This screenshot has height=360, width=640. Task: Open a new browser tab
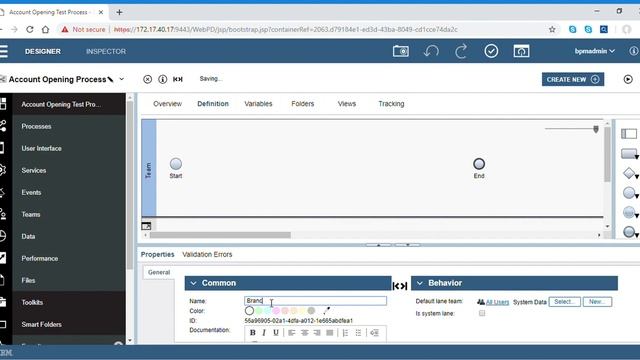pos(119,12)
